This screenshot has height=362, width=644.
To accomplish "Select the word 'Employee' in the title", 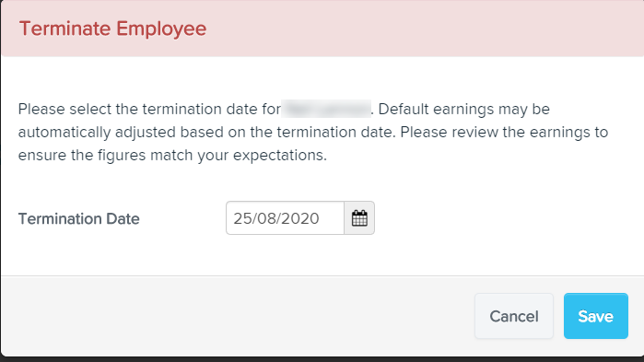I will pyautogui.click(x=161, y=29).
